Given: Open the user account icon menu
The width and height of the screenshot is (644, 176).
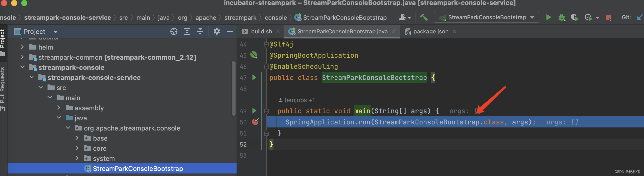Looking at the screenshot, I should click(405, 17).
